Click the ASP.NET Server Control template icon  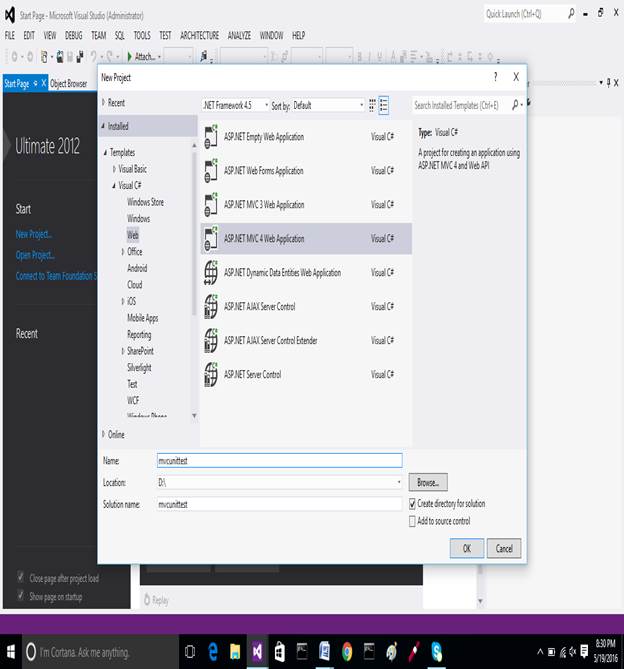pos(211,375)
